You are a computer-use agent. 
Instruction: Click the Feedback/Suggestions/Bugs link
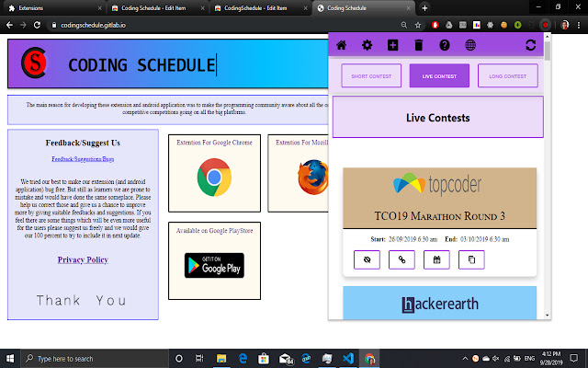[x=83, y=159]
